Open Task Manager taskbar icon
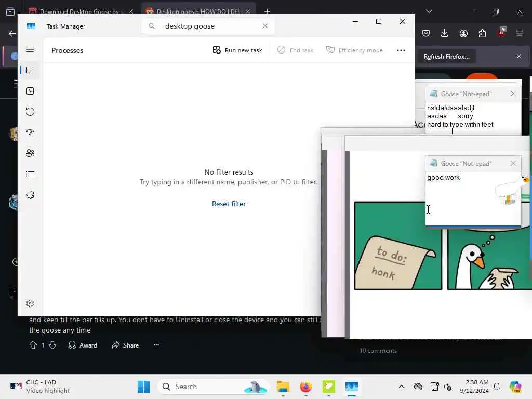This screenshot has width=532, height=399. [352, 387]
